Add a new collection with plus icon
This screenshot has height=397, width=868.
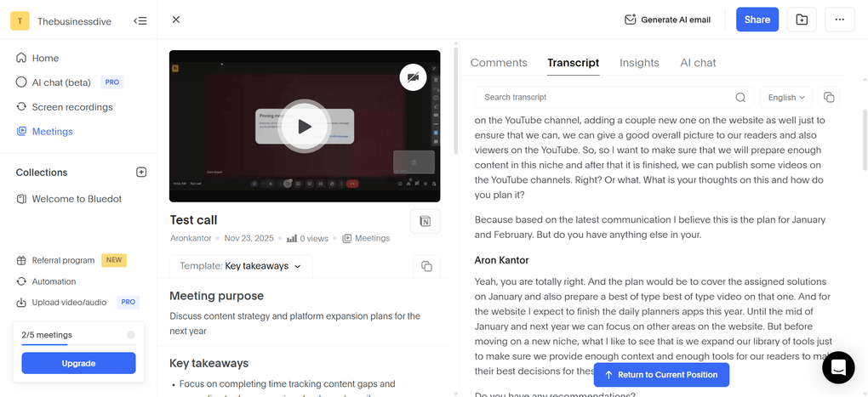tap(141, 172)
